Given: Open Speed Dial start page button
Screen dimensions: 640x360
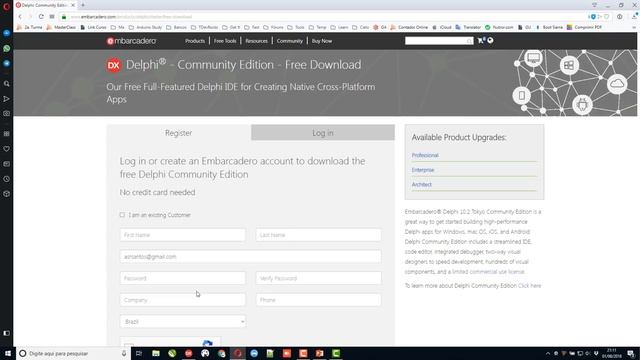Looking at the screenshot, I should (x=52, y=17).
